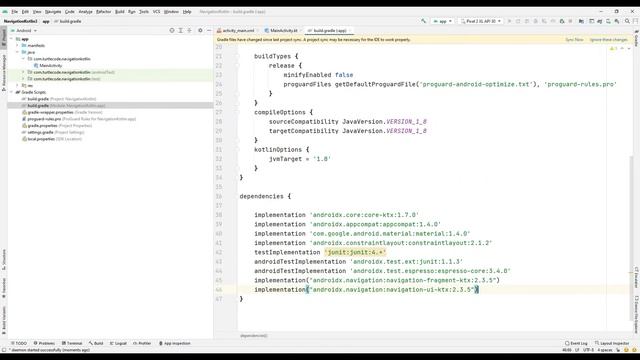Open the Problems tool window
The width and height of the screenshot is (640, 360).
(x=44, y=343)
